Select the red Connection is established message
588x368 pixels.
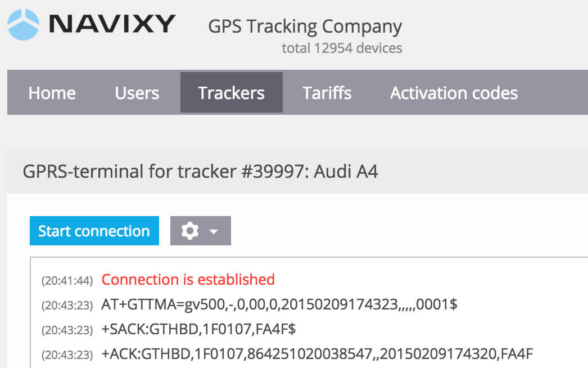point(188,280)
